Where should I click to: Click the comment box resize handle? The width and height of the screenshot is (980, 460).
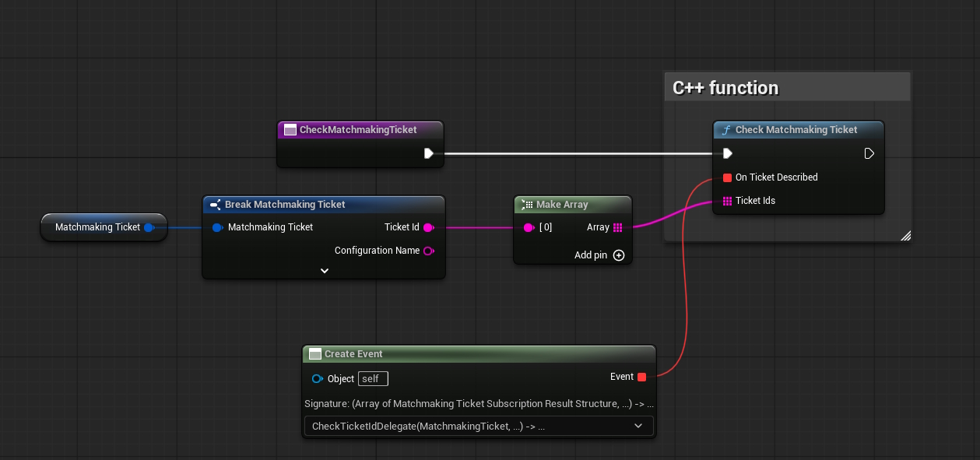[905, 235]
